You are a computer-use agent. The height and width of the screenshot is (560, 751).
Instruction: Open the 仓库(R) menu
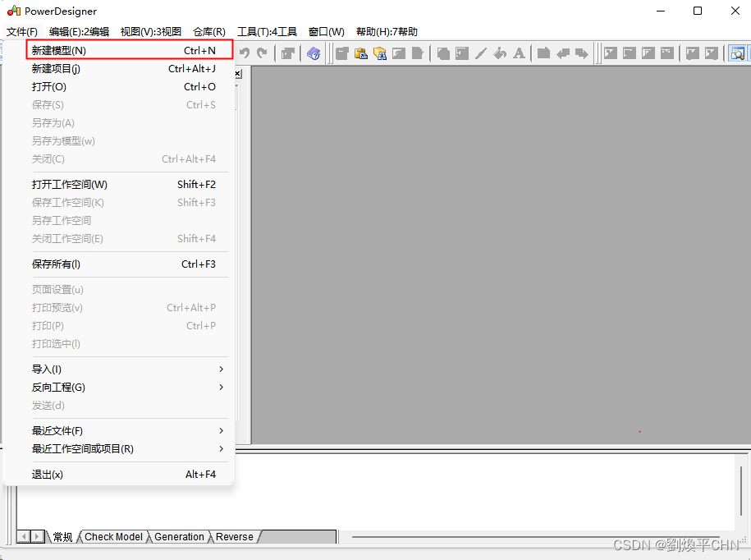[x=209, y=32]
